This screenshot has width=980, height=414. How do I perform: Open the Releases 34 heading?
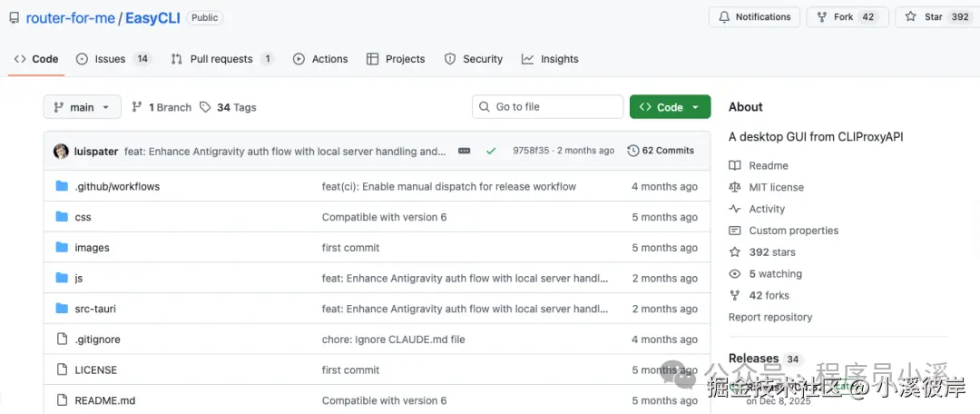(x=764, y=359)
